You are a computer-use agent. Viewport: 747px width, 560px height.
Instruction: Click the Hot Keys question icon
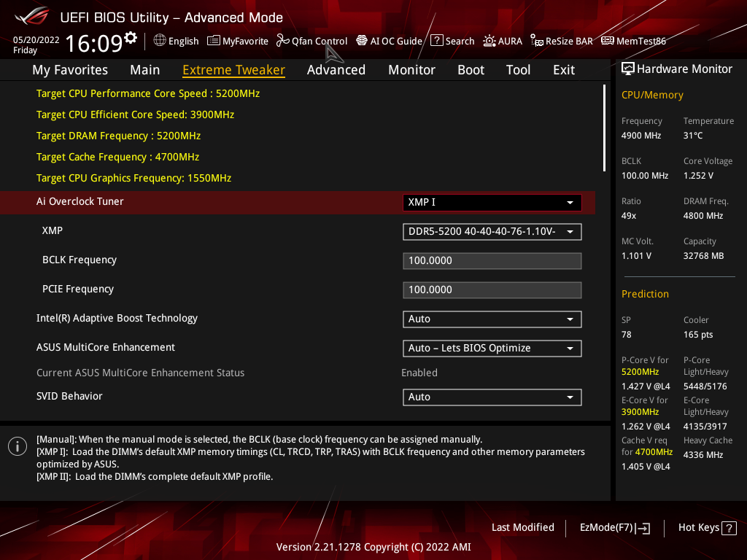click(729, 528)
